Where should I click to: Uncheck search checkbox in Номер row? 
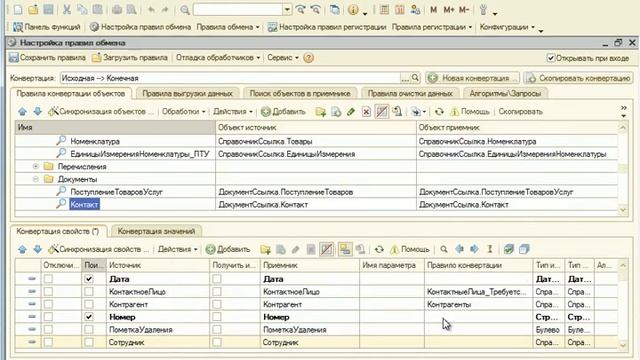click(x=89, y=317)
